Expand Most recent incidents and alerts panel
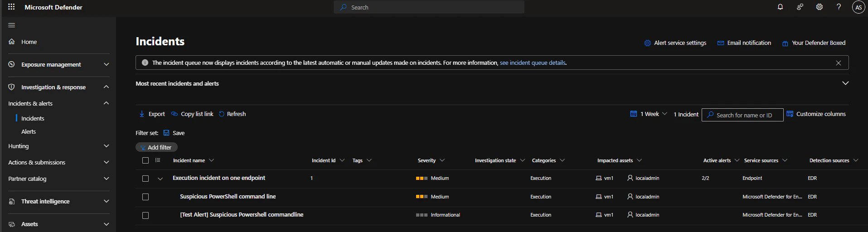This screenshot has height=232, width=868. (x=845, y=83)
